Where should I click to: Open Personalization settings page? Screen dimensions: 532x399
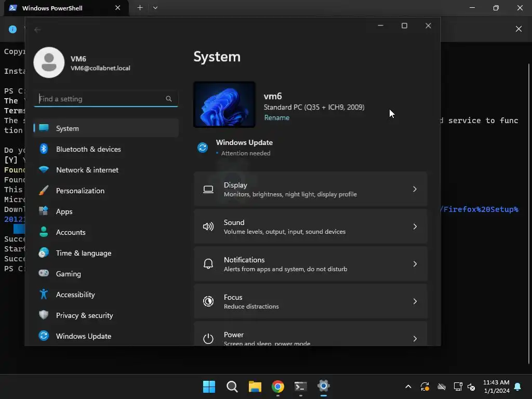coord(106,191)
